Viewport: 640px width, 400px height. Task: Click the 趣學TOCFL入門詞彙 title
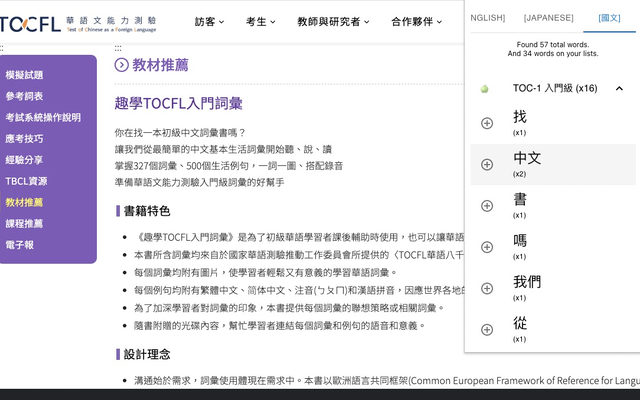[178, 103]
